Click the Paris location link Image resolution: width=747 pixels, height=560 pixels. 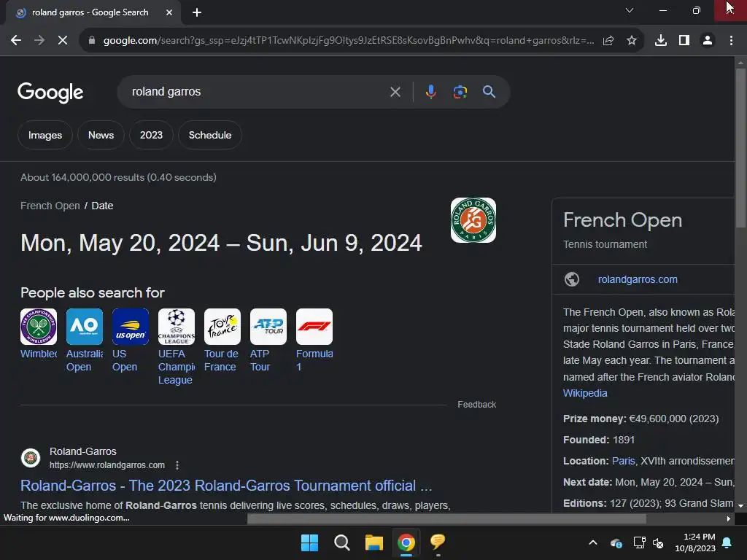click(623, 461)
